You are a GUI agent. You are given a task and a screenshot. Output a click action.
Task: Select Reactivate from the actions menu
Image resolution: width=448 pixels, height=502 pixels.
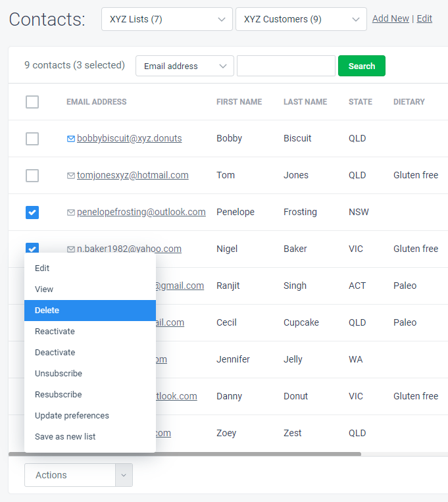pyautogui.click(x=90, y=332)
